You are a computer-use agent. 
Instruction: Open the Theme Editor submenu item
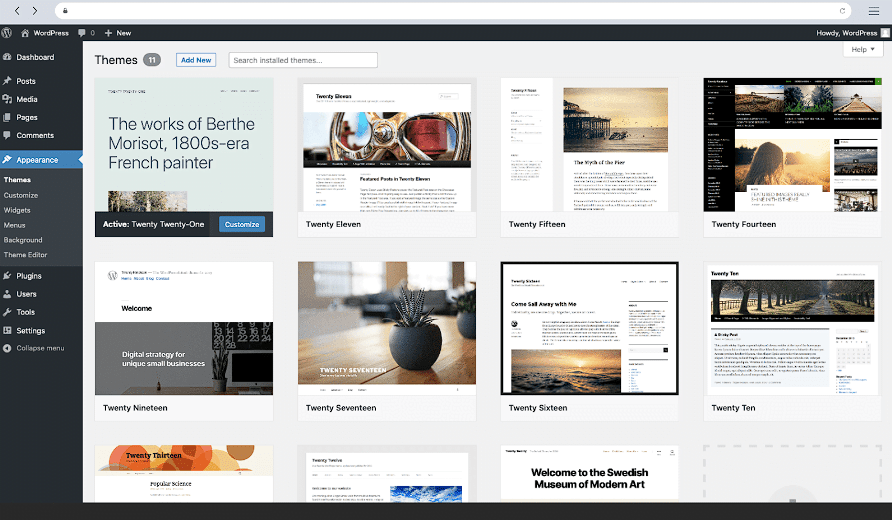(25, 255)
